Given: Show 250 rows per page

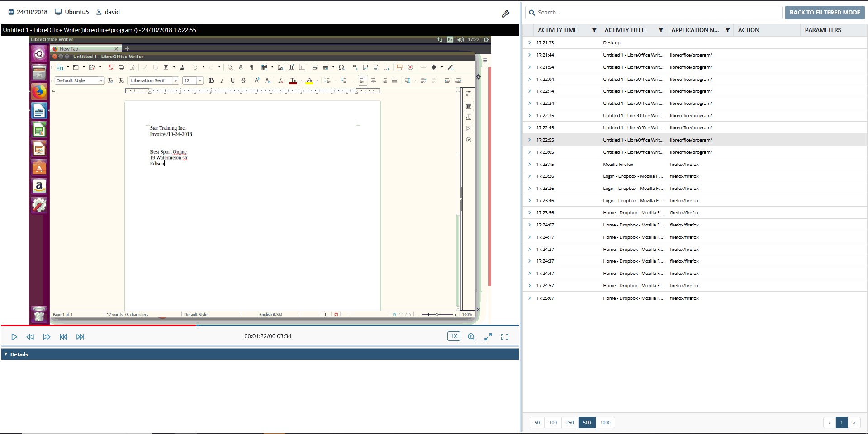Looking at the screenshot, I should (x=569, y=422).
